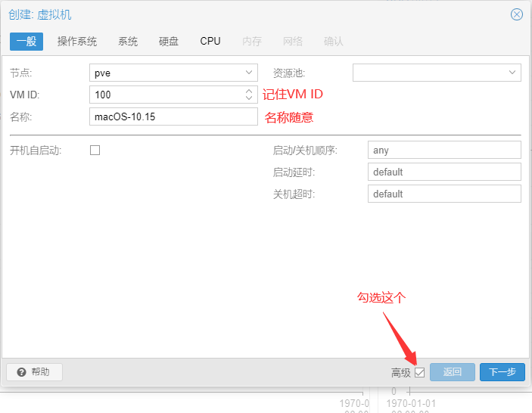
Task: Click the 下一步 next button
Action: (x=502, y=372)
